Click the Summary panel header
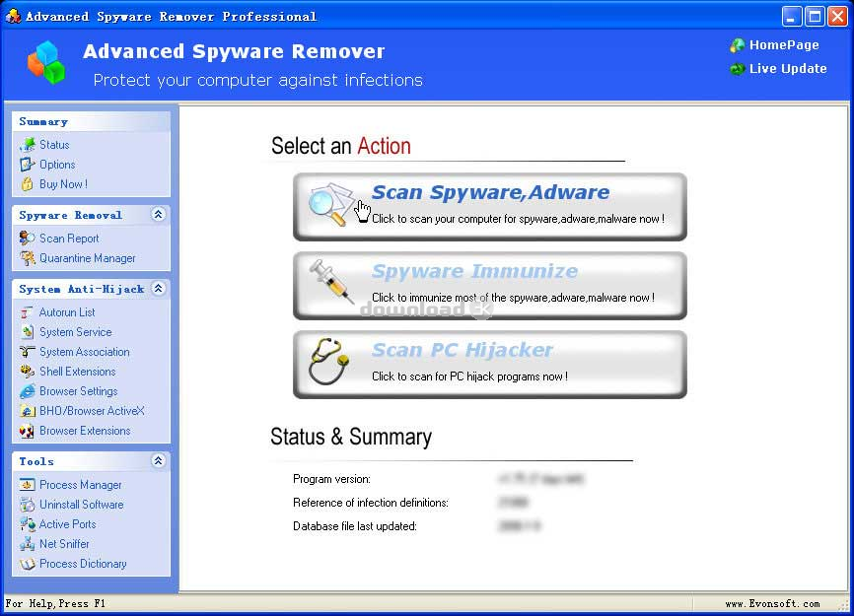The height and width of the screenshot is (616, 854). [91, 122]
